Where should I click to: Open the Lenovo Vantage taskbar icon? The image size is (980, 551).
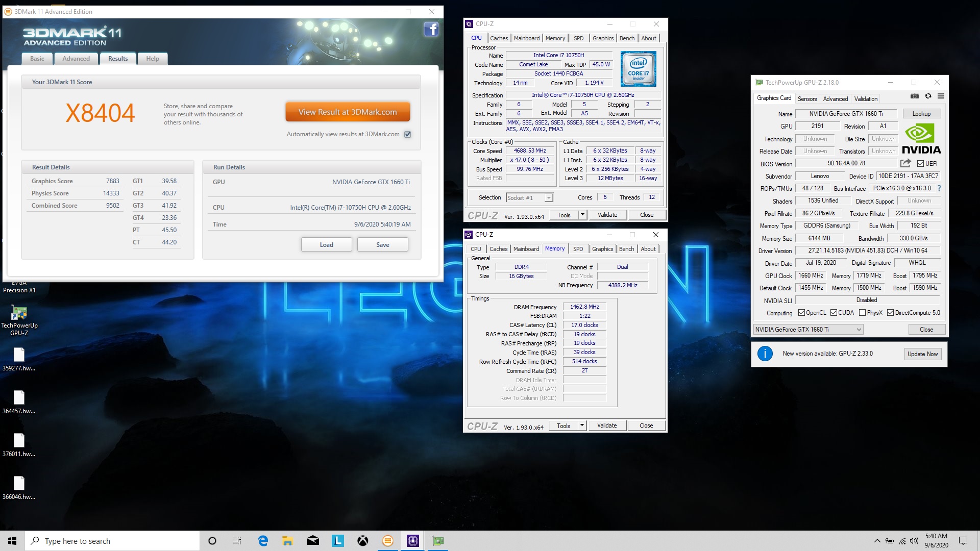tap(338, 541)
